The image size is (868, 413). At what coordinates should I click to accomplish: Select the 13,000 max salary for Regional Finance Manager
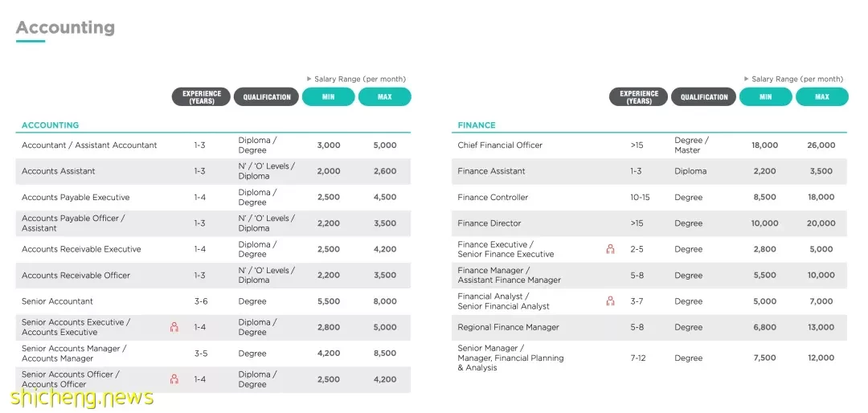[x=821, y=327]
